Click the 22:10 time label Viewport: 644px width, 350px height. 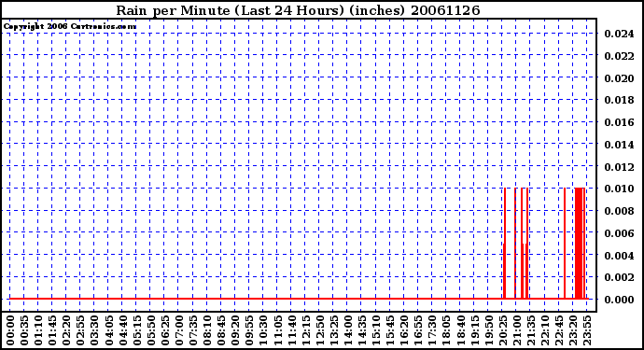pos(545,330)
